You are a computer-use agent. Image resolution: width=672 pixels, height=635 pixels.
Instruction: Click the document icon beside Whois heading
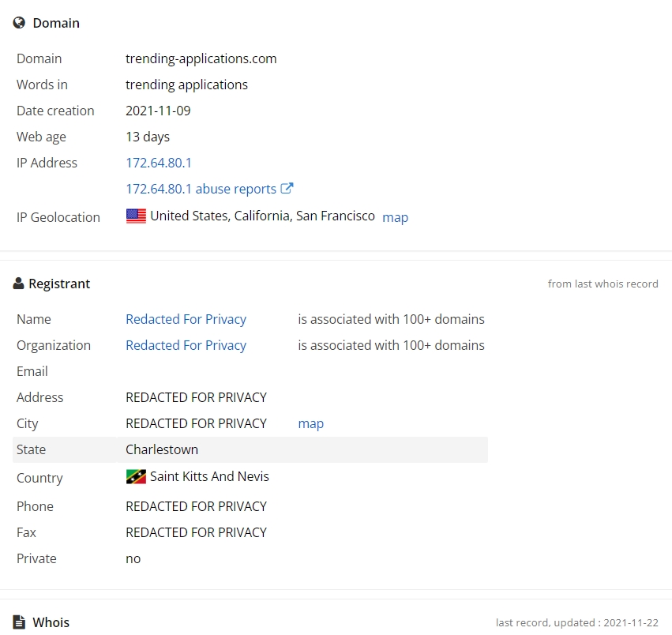19,622
